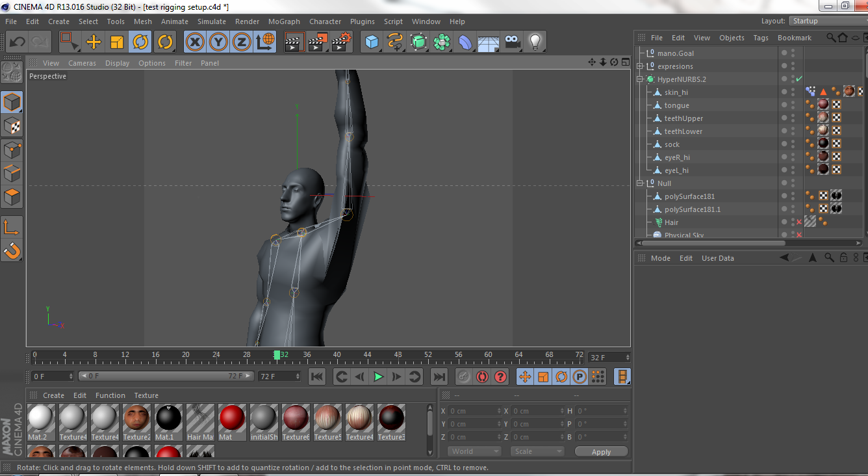The image size is (868, 476).
Task: Open the Render Settings icon
Action: pyautogui.click(x=342, y=42)
